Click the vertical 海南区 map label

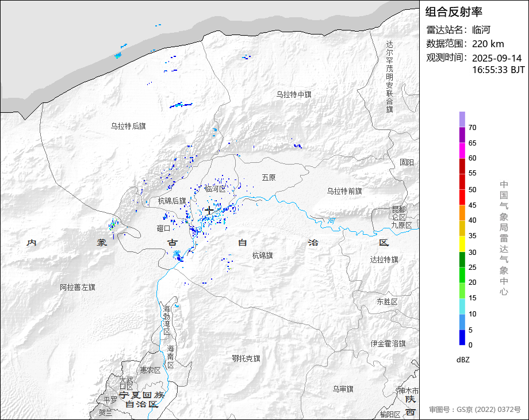tap(171, 357)
